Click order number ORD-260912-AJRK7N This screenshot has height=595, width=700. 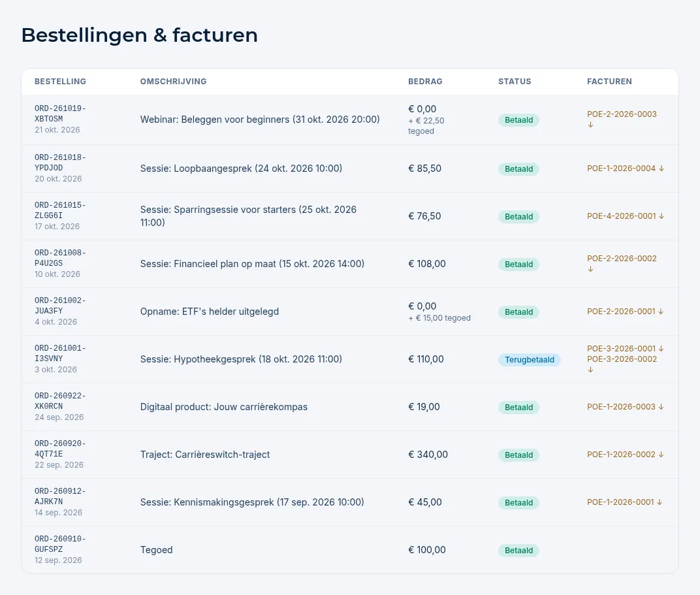tap(60, 496)
